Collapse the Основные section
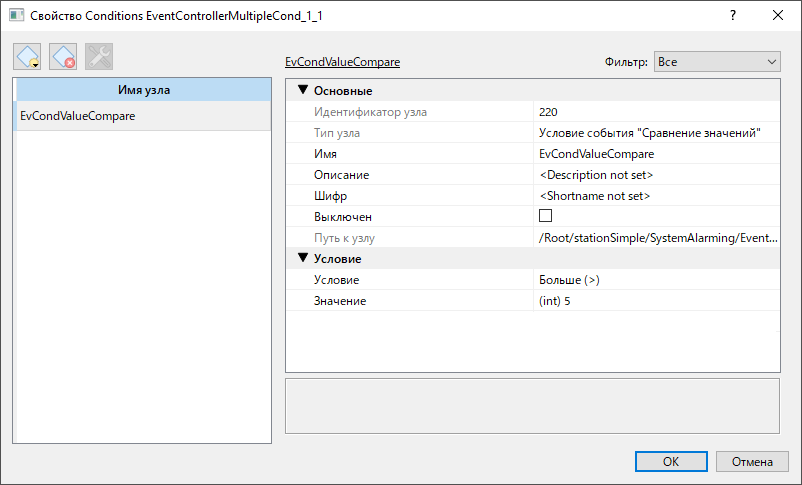This screenshot has width=802, height=485. [303, 90]
